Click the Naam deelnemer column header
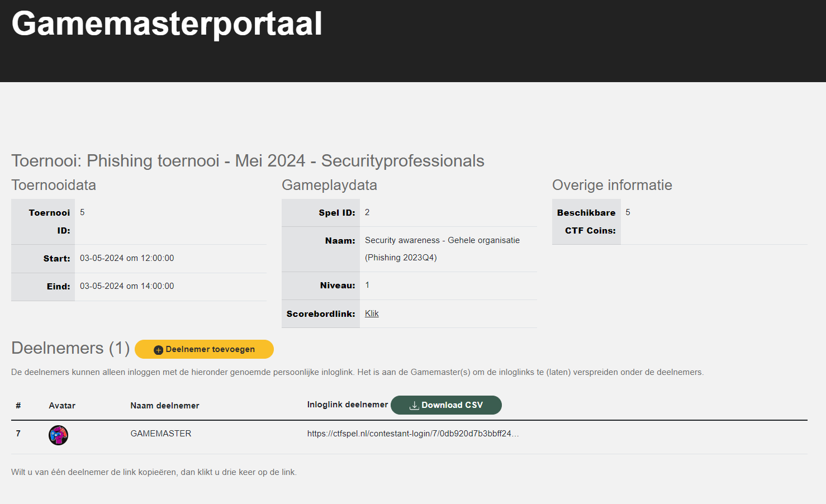The height and width of the screenshot is (504, 826). click(x=165, y=406)
